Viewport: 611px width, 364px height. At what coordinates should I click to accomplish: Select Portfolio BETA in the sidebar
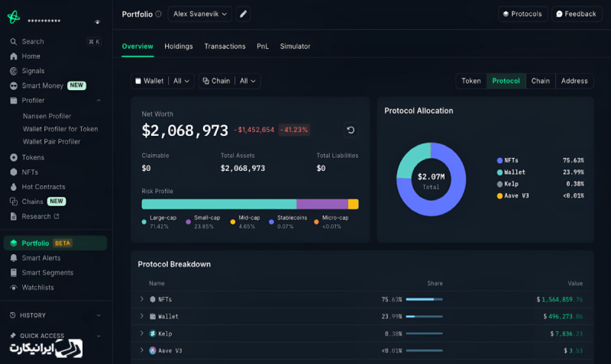pyautogui.click(x=55, y=243)
